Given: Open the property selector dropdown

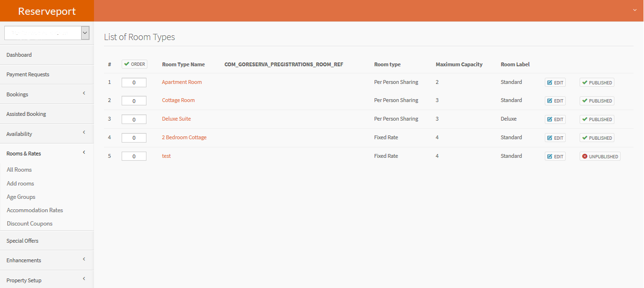Looking at the screenshot, I should tap(47, 33).
